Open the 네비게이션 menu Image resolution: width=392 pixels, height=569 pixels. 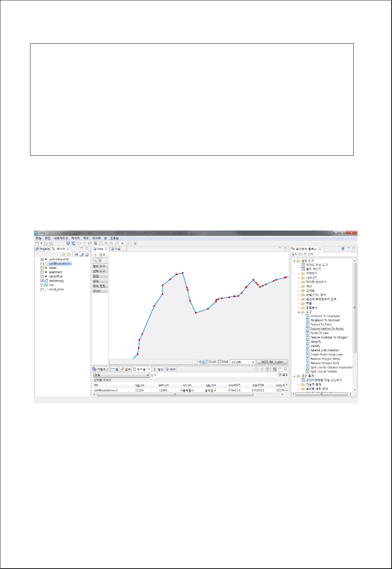click(x=61, y=238)
